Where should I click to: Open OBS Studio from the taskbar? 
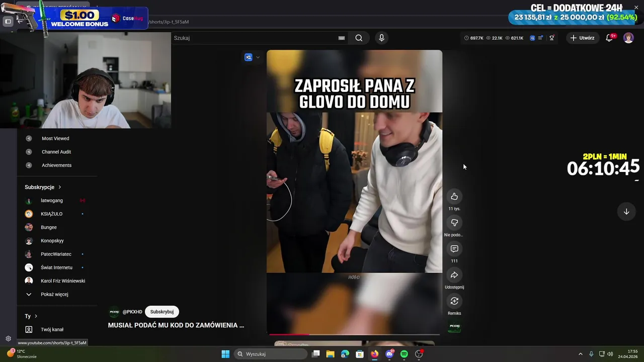point(419,354)
